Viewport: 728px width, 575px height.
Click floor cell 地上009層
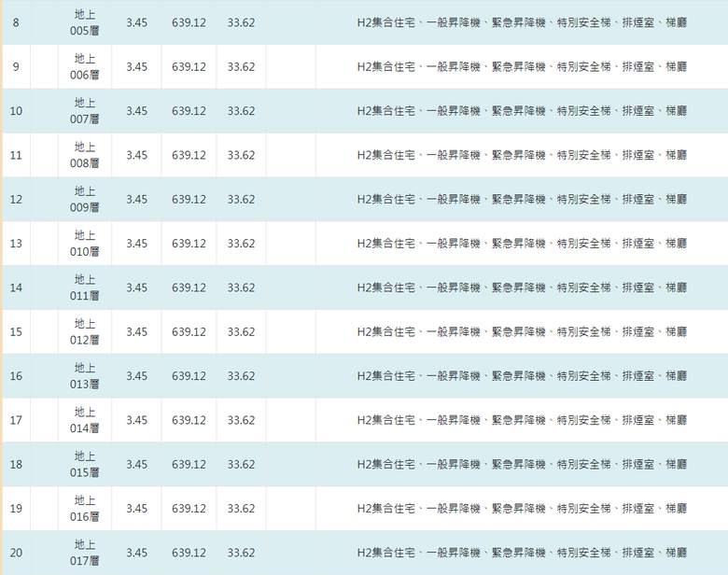tap(85, 199)
